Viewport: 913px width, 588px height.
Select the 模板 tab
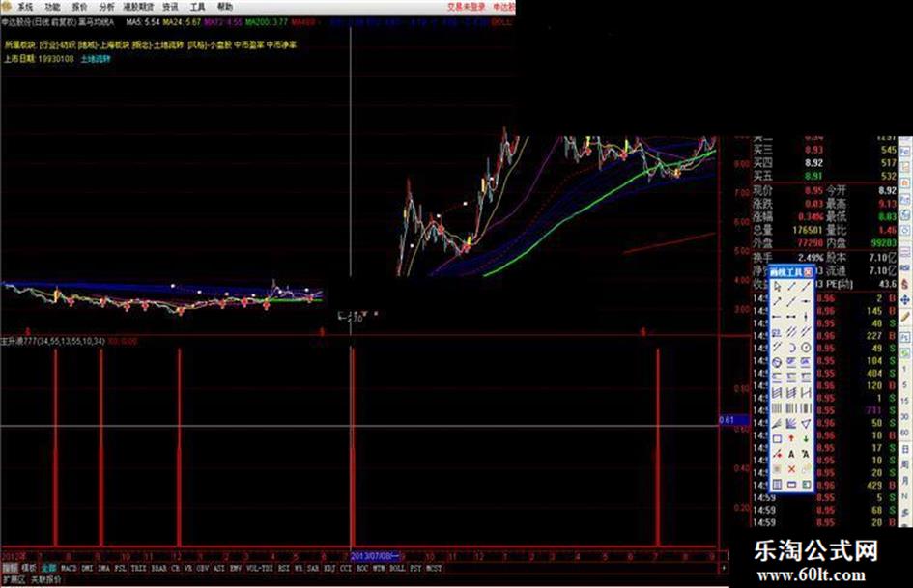(x=29, y=568)
